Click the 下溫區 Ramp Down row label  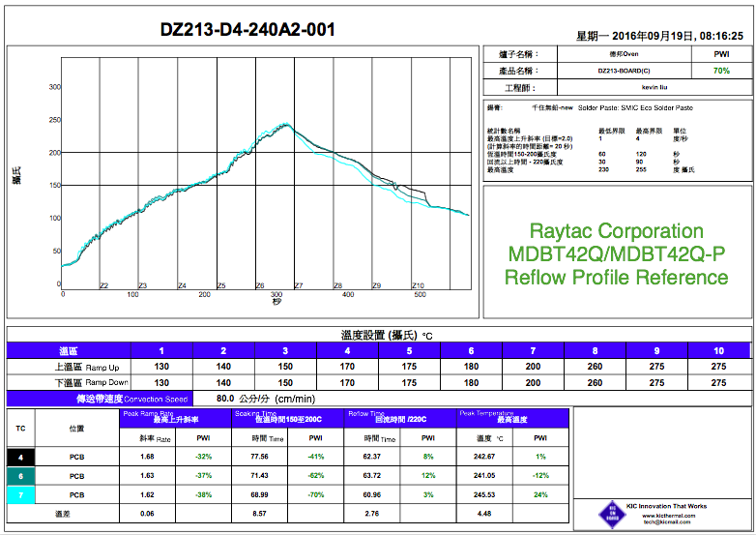click(91, 382)
